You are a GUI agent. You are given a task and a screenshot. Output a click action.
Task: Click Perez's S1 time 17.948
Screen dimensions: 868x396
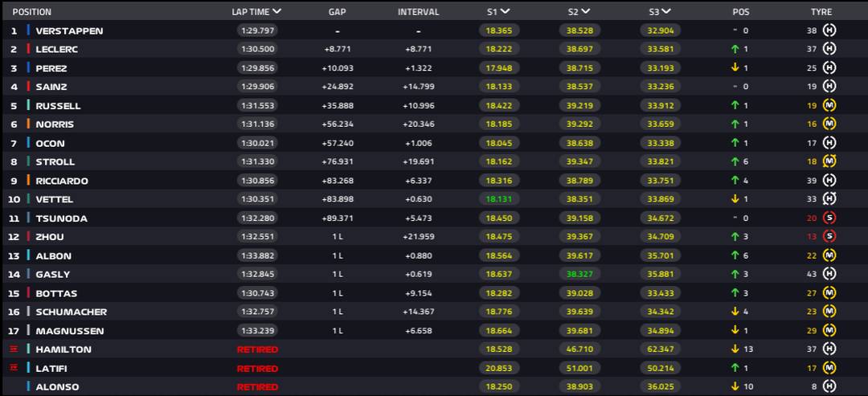[x=499, y=68]
